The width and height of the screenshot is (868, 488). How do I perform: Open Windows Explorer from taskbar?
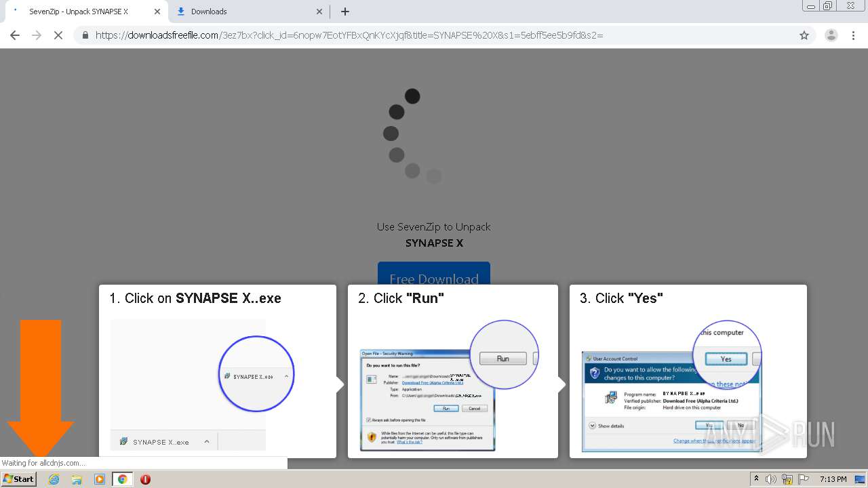tap(77, 479)
